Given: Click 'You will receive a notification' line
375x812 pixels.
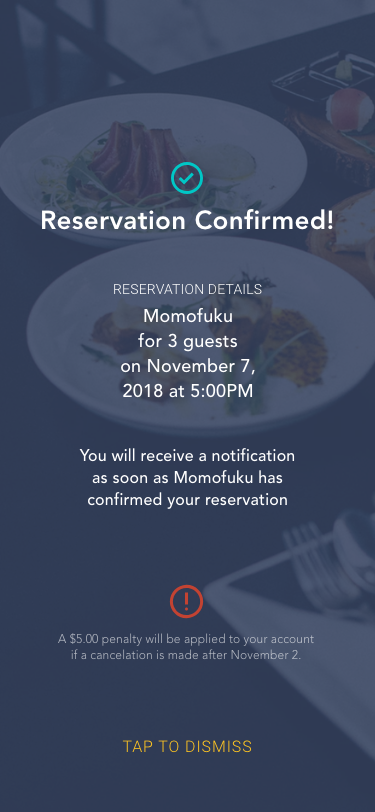Looking at the screenshot, I should (187, 456).
